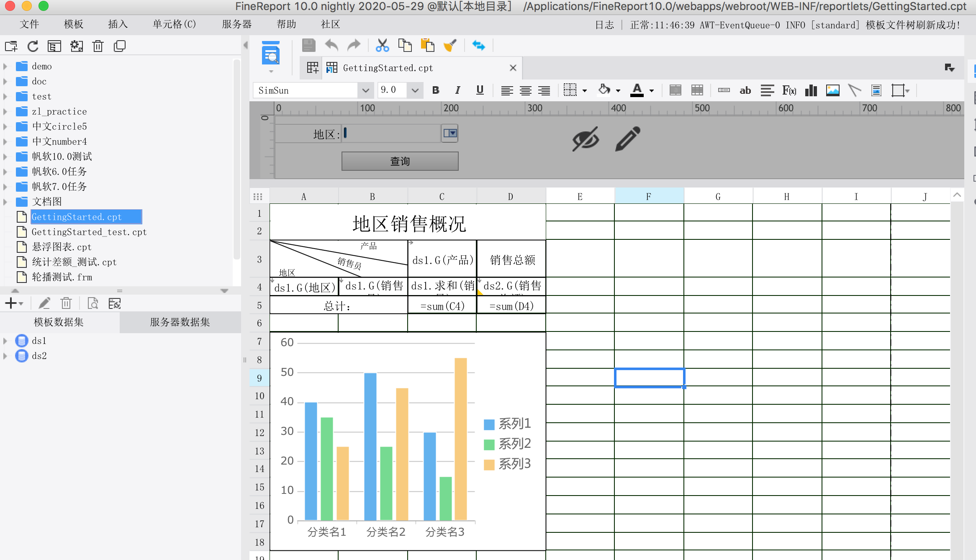Open the font size 9.0 dropdown

tap(415, 90)
